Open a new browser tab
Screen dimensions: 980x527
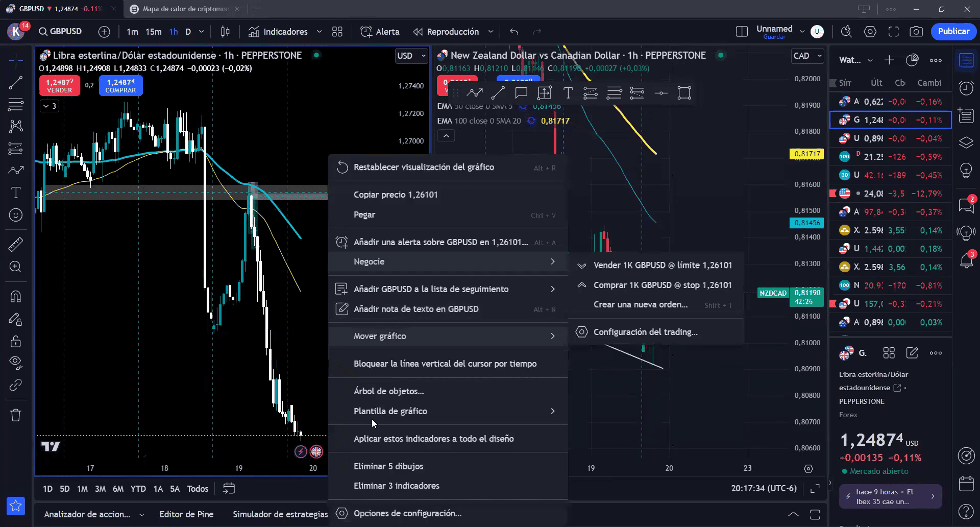[258, 9]
